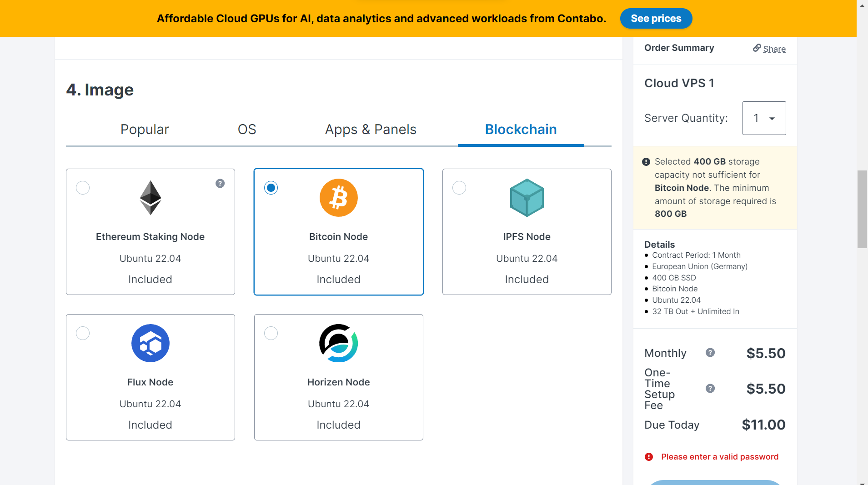
Task: Click the One-Time Setup Fee label
Action: (660, 389)
